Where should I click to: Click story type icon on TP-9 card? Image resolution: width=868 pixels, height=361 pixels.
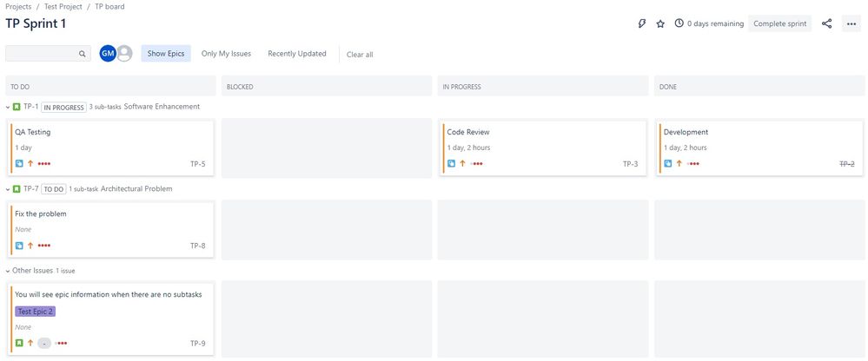point(19,344)
